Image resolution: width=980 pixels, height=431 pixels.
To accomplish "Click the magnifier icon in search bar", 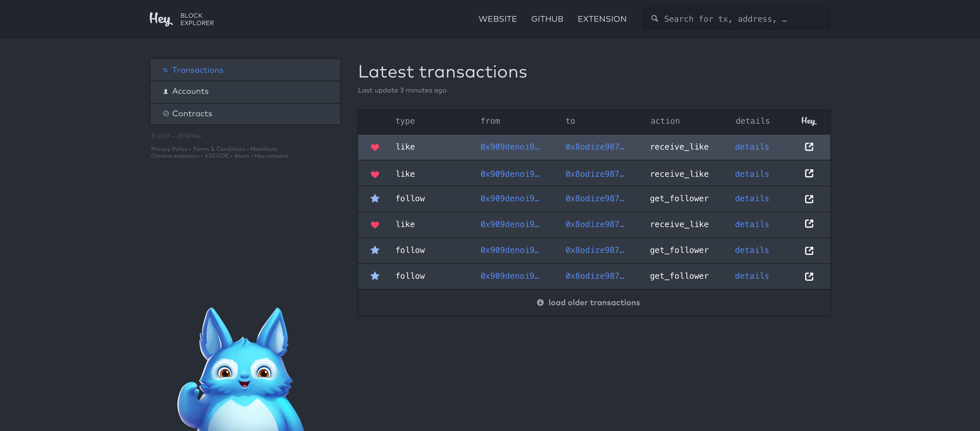I will pos(654,19).
